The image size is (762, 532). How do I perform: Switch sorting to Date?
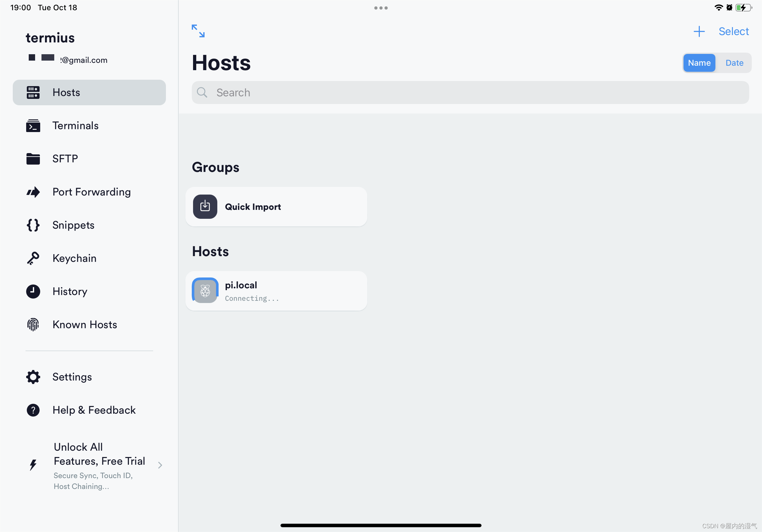[734, 63]
